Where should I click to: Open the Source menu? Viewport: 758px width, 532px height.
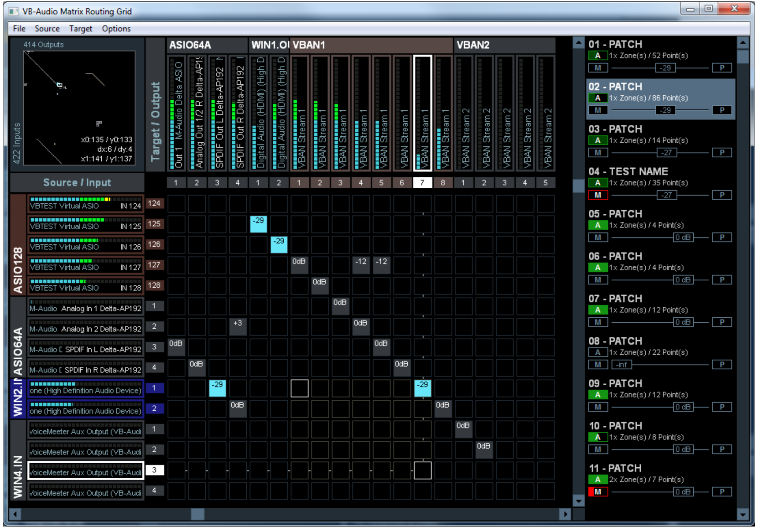[x=47, y=29]
